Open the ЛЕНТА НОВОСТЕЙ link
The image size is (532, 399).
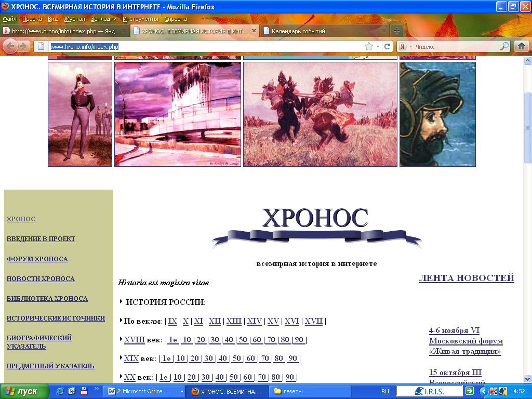pyautogui.click(x=467, y=278)
